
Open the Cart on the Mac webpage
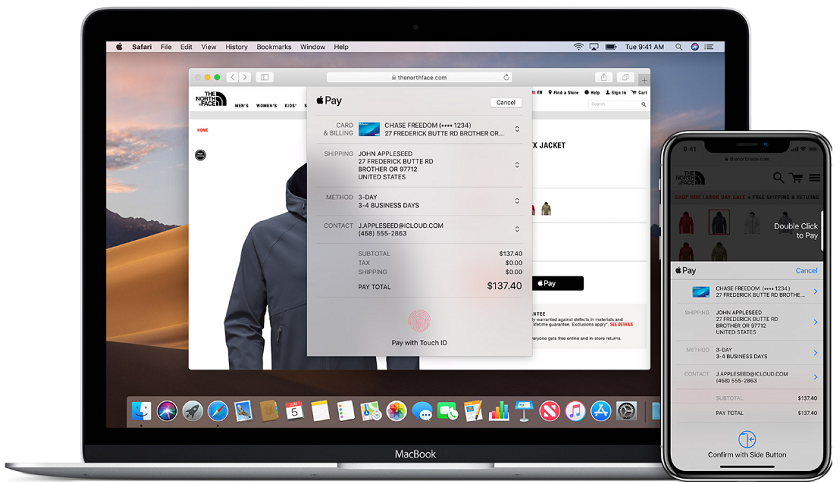[x=640, y=93]
